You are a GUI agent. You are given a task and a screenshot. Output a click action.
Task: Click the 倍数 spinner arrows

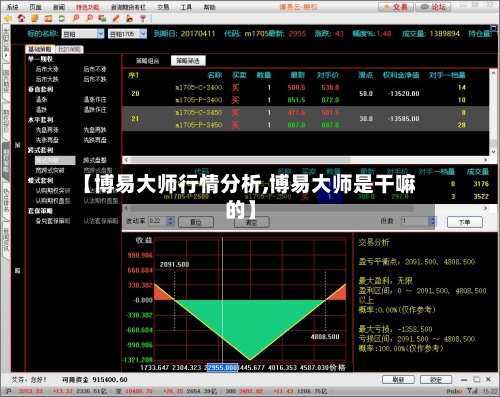(x=432, y=221)
